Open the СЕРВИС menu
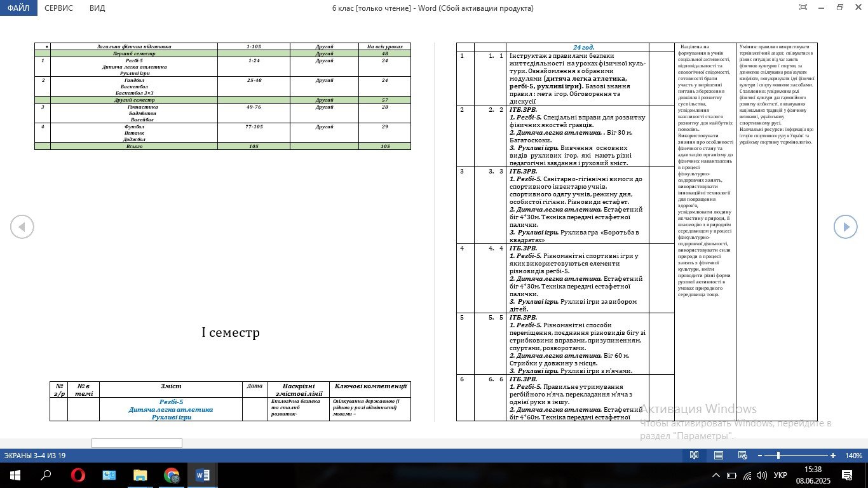The image size is (868, 488). click(x=58, y=8)
